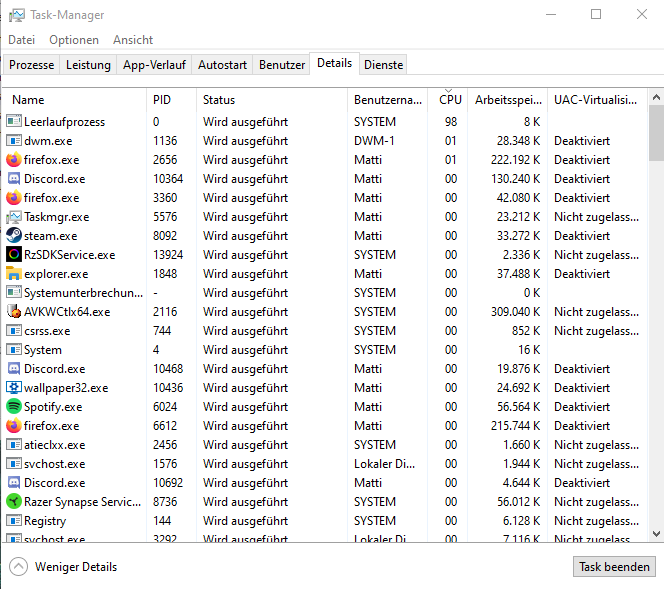Viewport: 664px width, 589px height.
Task: Switch to the App-Verlauf tab
Action: [x=154, y=65]
